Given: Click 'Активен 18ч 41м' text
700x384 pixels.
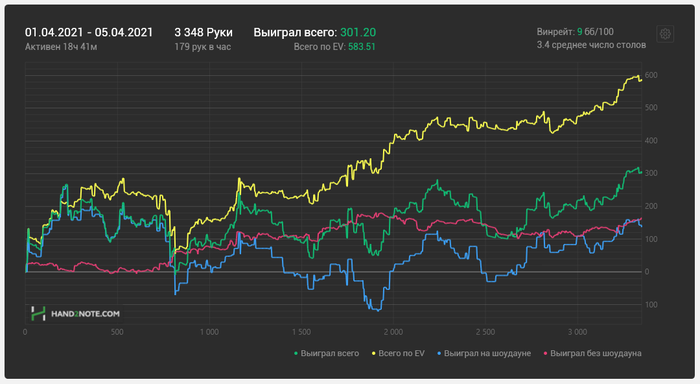Looking at the screenshot, I should 61,46.
